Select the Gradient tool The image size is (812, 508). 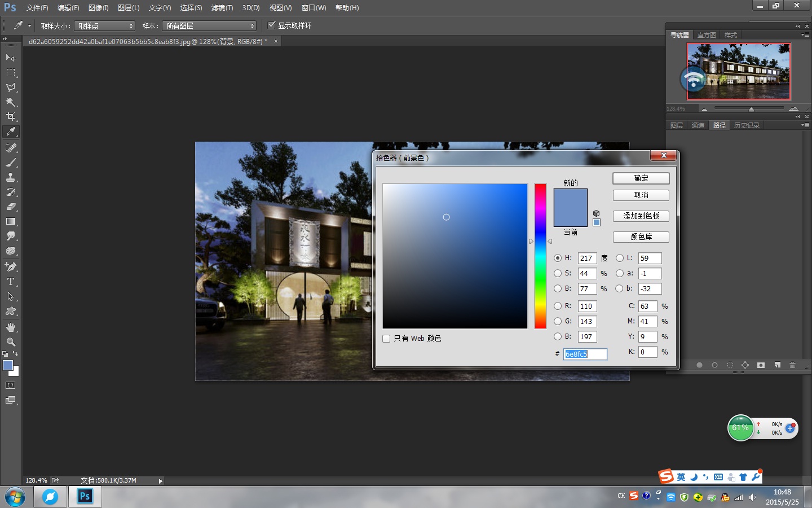[x=11, y=221]
